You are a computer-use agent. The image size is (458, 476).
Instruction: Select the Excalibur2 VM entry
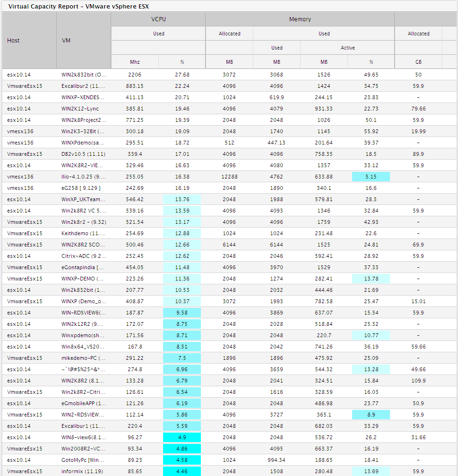pyautogui.click(x=83, y=86)
